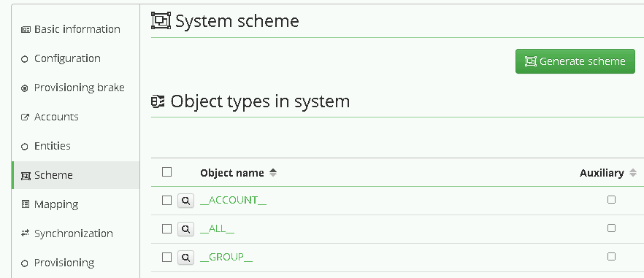Viewport: 644px width, 278px height.
Task: Click the Basic information sidebar icon
Action: point(26,30)
